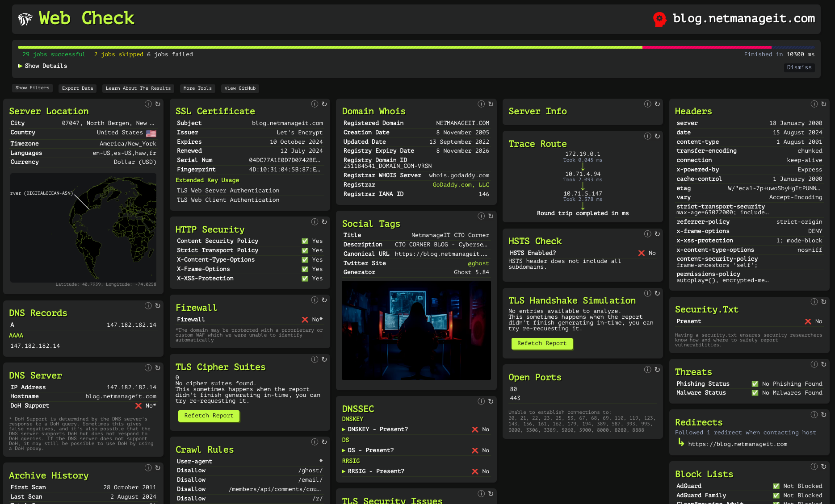Click the info icon on Server Location card
The height and width of the screenshot is (504, 835).
click(x=148, y=104)
